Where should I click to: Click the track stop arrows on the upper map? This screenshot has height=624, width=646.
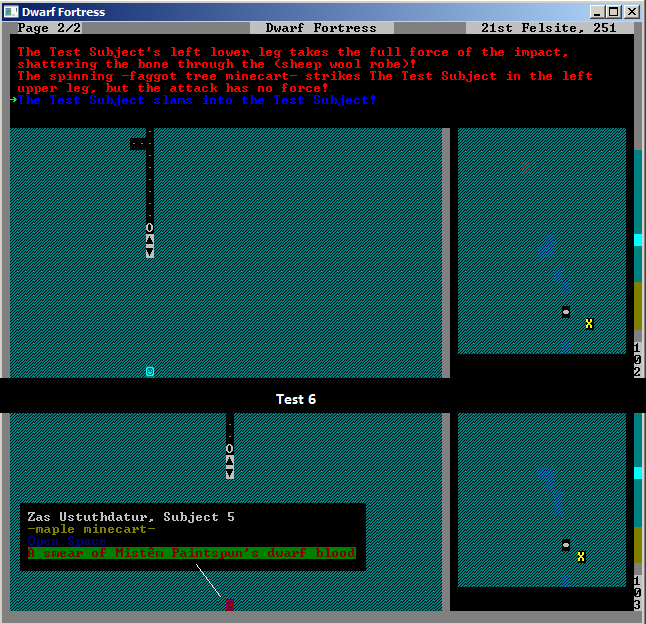pos(150,246)
